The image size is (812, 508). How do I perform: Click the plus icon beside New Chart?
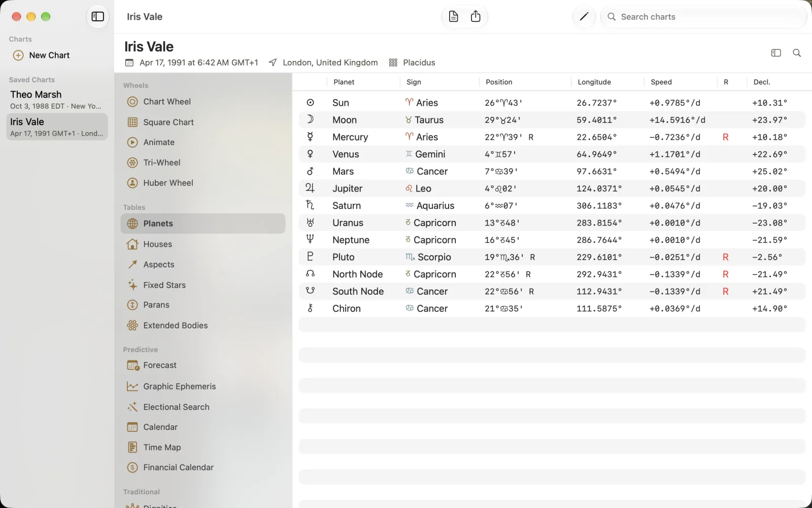[x=18, y=55]
